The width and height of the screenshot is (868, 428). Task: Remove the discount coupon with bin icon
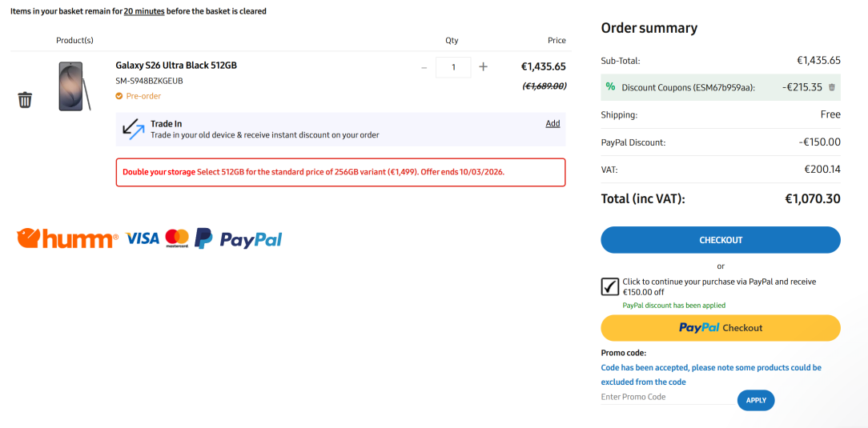click(x=832, y=87)
